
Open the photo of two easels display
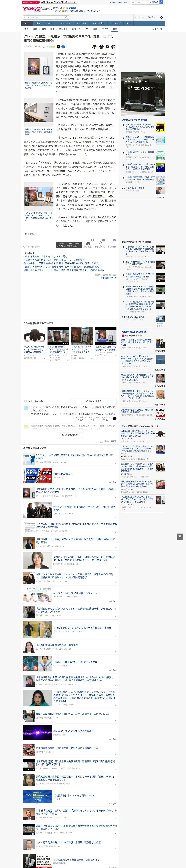click(x=39, y=196)
